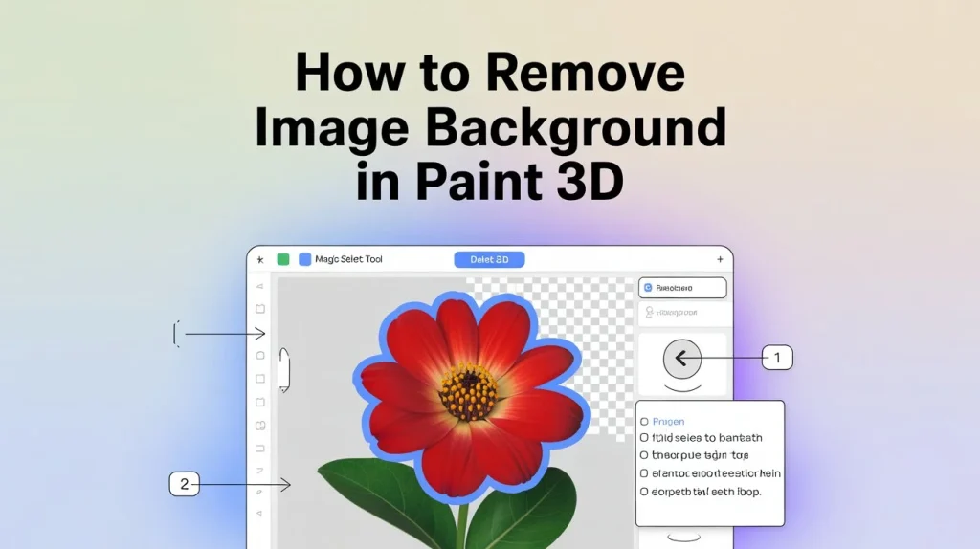Select the 'elantoc eioorteeatior kein' radio option
Screen dimensions: 980x549
[710, 473]
